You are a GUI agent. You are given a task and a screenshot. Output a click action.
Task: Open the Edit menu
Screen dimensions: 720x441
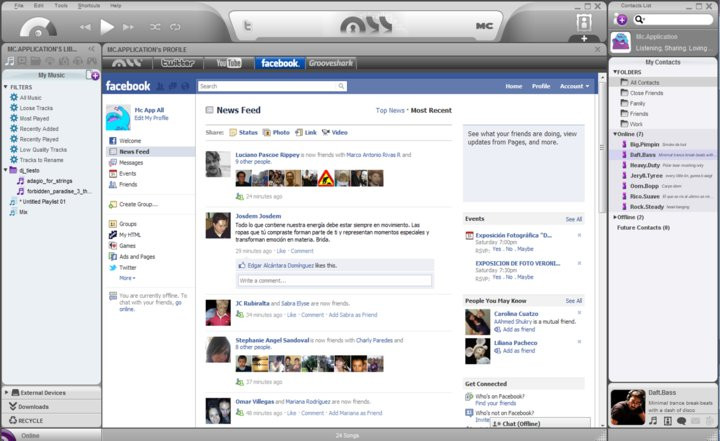(39, 6)
